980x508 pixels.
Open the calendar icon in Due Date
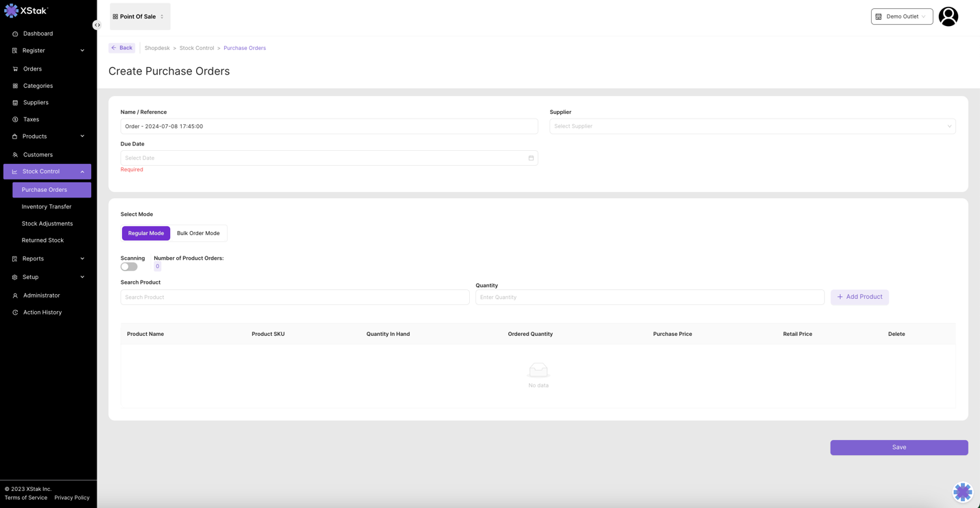531,158
